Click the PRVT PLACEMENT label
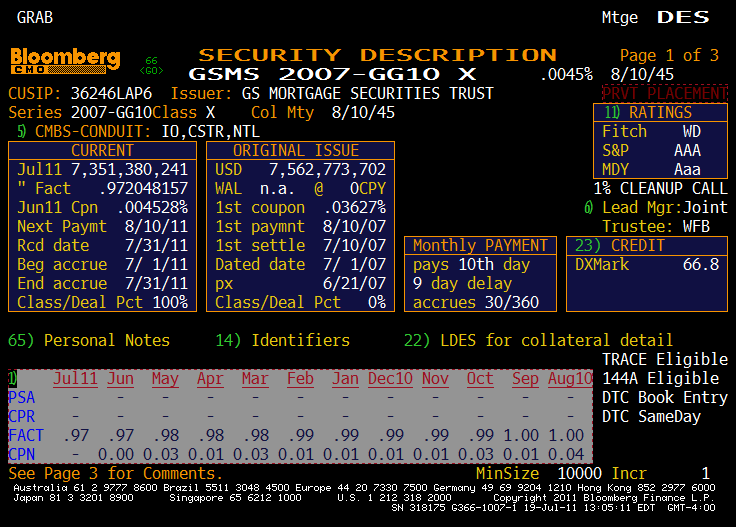This screenshot has height=527, width=736. pyautogui.click(x=665, y=93)
